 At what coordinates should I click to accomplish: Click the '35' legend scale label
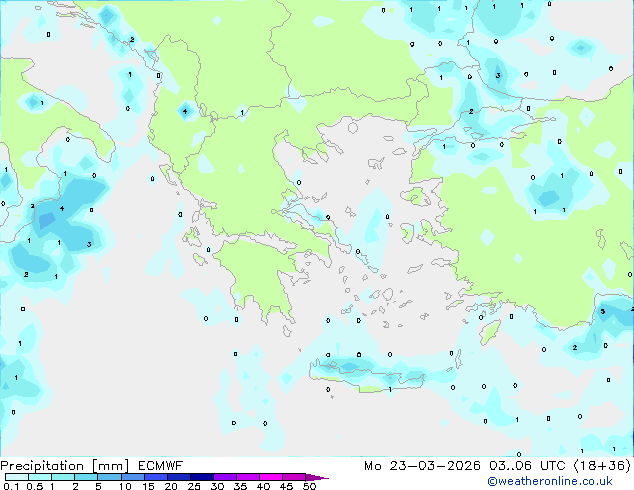coord(240,486)
